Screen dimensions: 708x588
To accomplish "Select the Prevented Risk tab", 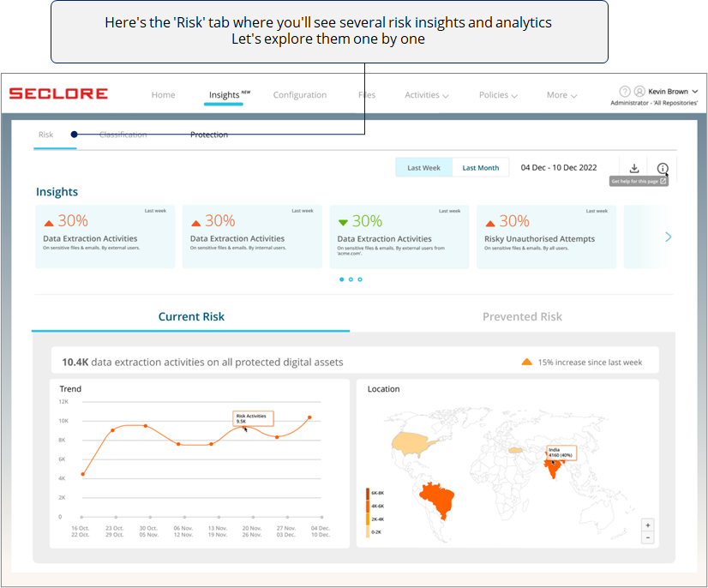I will coord(522,316).
